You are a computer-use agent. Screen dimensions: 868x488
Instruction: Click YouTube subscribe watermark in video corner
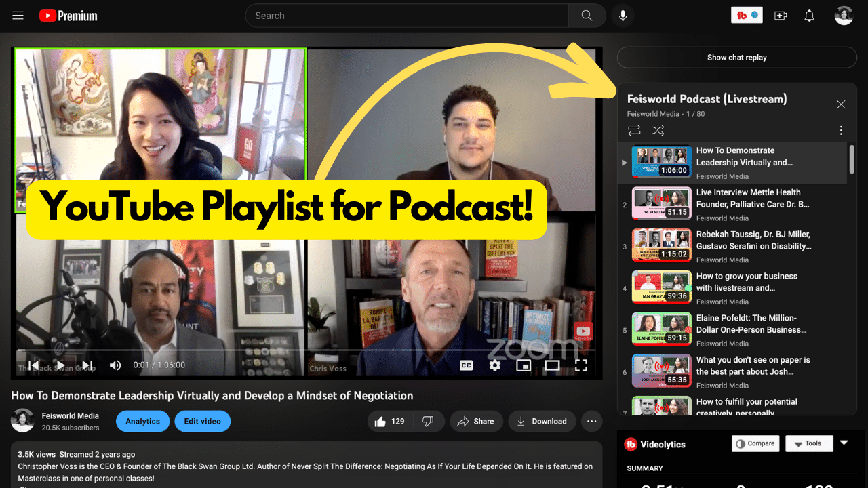[x=583, y=331]
